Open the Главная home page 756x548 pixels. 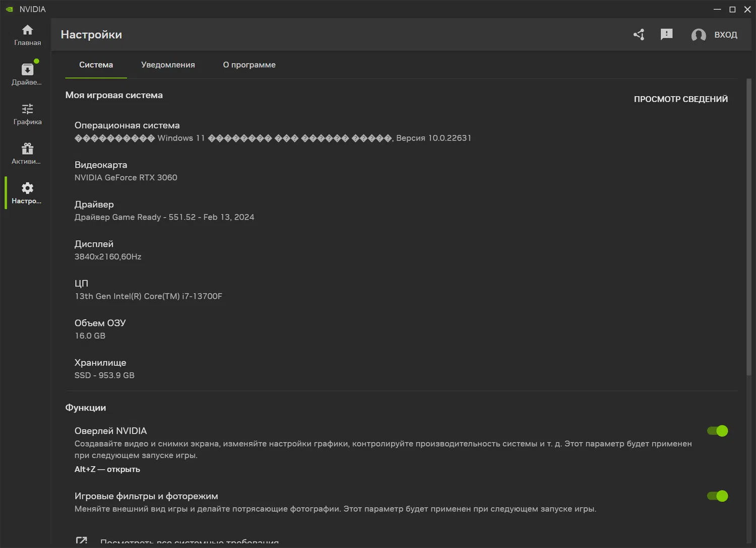[27, 35]
